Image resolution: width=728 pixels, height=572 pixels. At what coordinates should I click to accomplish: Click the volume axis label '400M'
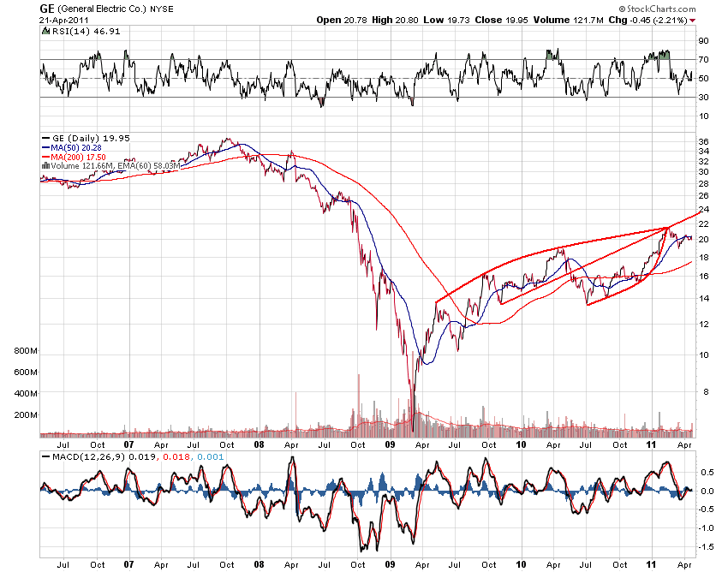click(26, 393)
